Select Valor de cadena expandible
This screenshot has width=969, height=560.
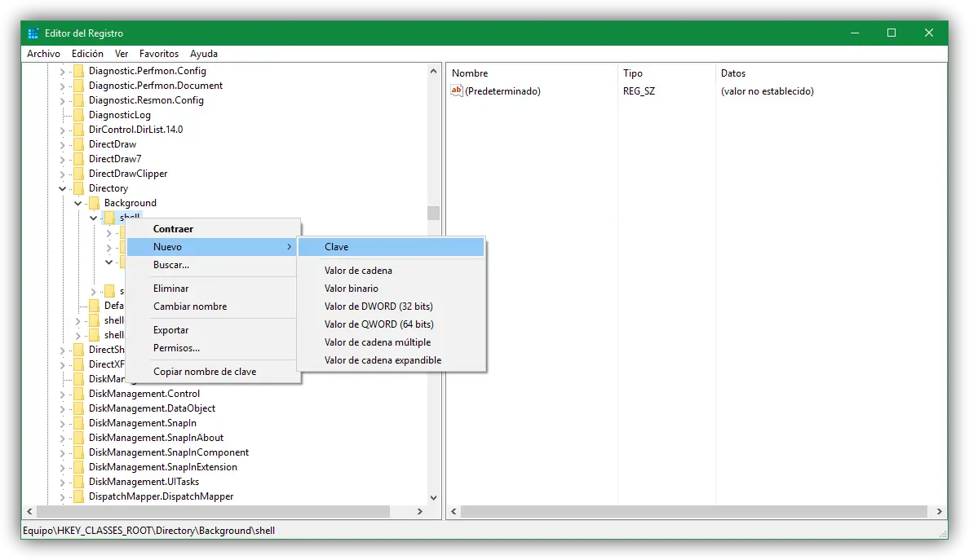click(x=392, y=360)
